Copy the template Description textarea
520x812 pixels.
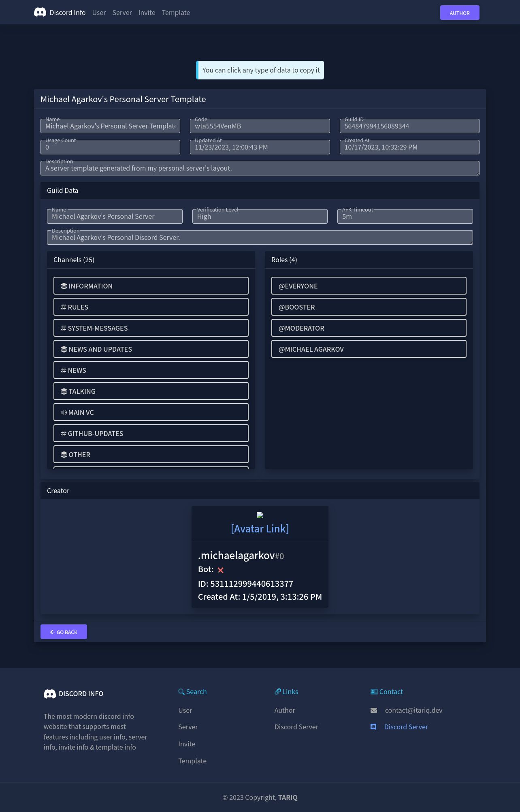[x=260, y=168]
